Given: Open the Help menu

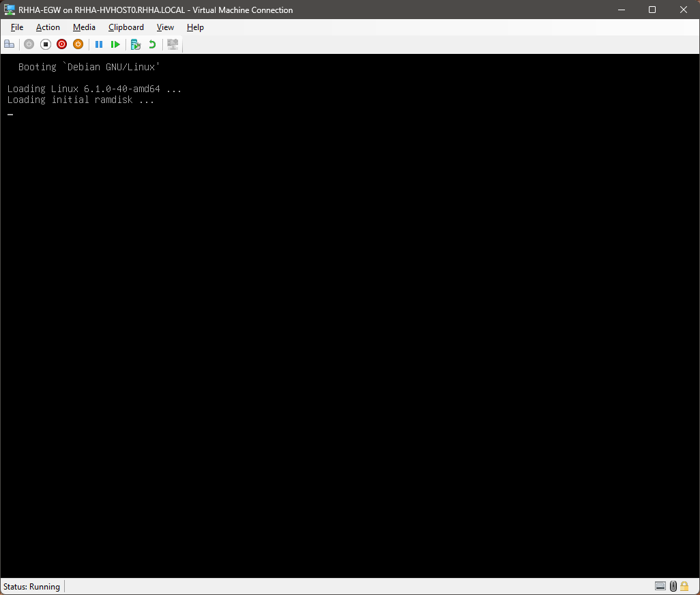Looking at the screenshot, I should (195, 27).
